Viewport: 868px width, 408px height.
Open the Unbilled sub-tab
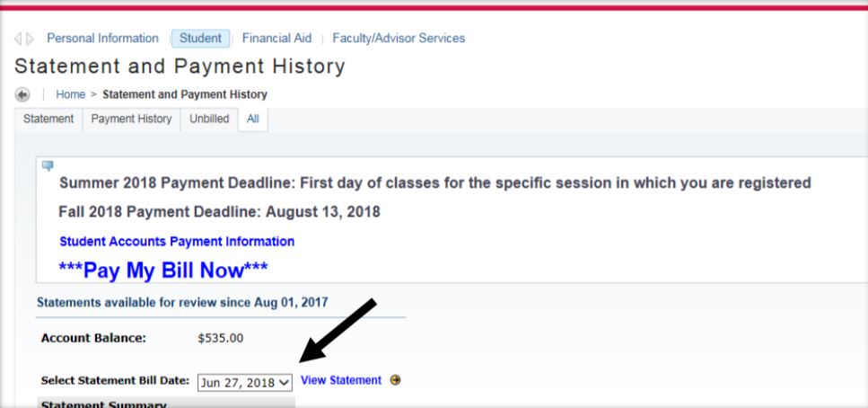[208, 120]
